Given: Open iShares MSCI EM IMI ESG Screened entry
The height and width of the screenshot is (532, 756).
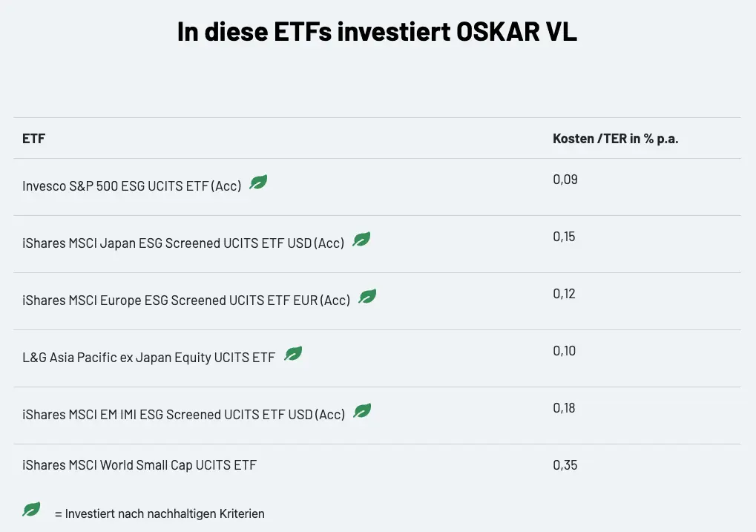Looking at the screenshot, I should [184, 415].
